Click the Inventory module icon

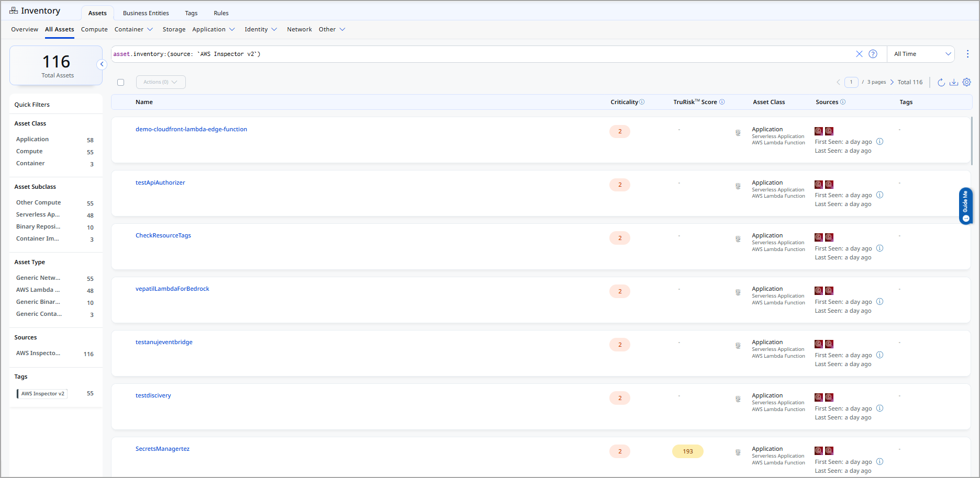(x=14, y=10)
